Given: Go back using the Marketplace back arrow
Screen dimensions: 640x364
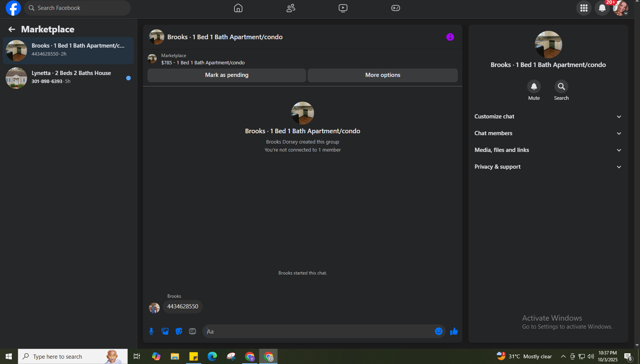Looking at the screenshot, I should click(12, 29).
